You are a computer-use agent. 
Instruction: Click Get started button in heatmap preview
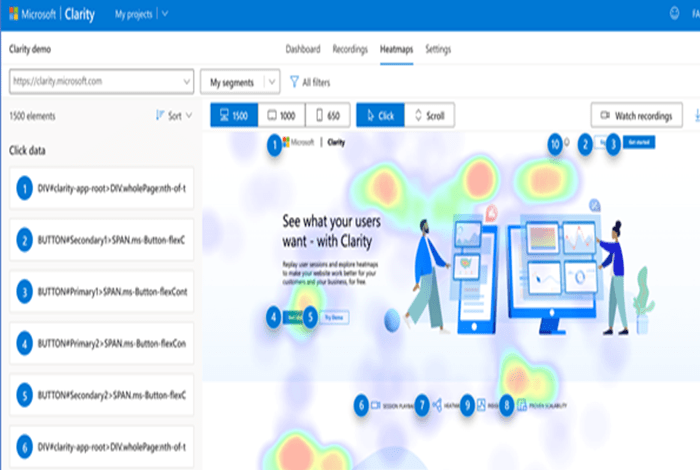click(x=639, y=142)
